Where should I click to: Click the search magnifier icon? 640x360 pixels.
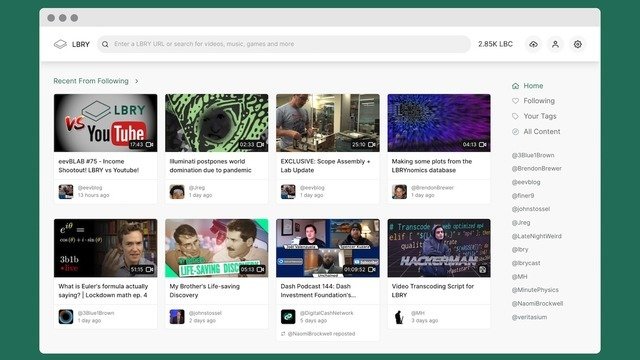[105, 44]
